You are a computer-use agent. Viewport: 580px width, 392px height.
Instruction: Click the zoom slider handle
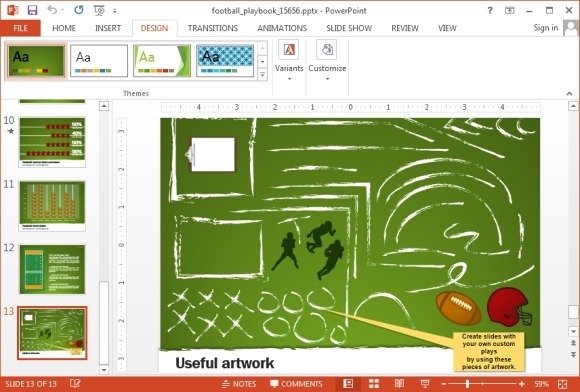pos(467,384)
